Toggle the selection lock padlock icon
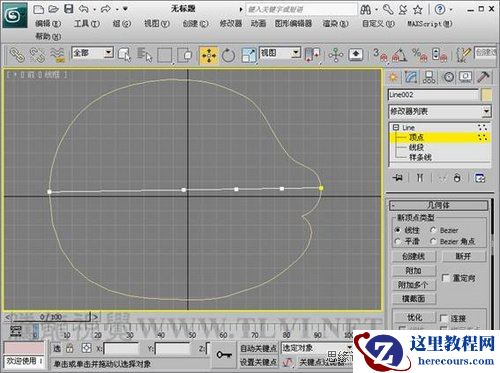 click(70, 349)
